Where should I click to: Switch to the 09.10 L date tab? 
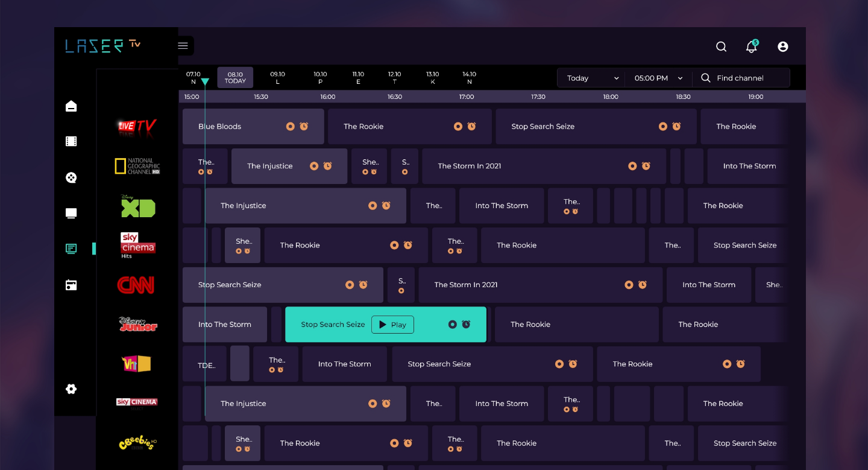click(x=278, y=78)
